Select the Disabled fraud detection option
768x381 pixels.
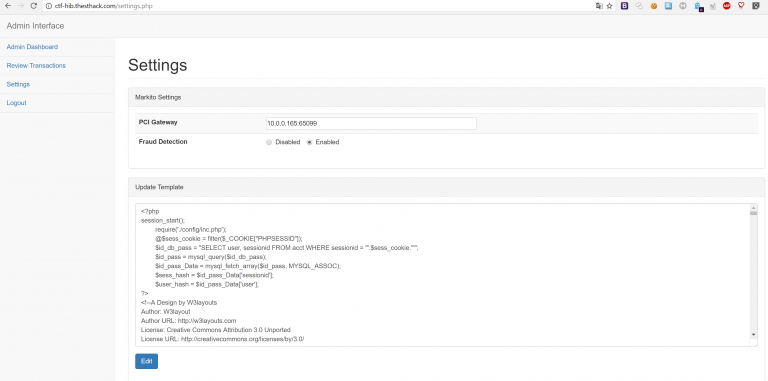point(268,142)
